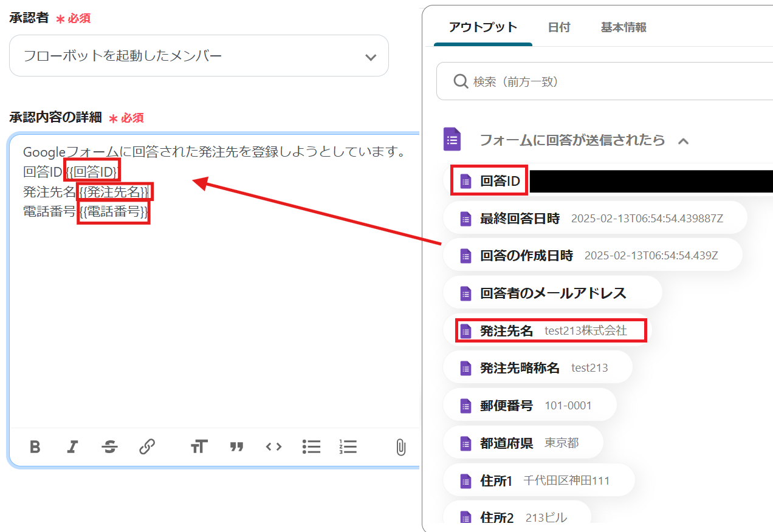
Task: Click the Bold formatting icon
Action: (x=35, y=447)
